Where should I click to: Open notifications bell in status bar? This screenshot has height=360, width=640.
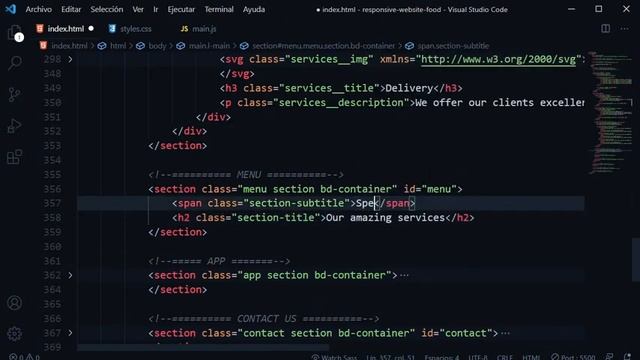627,357
